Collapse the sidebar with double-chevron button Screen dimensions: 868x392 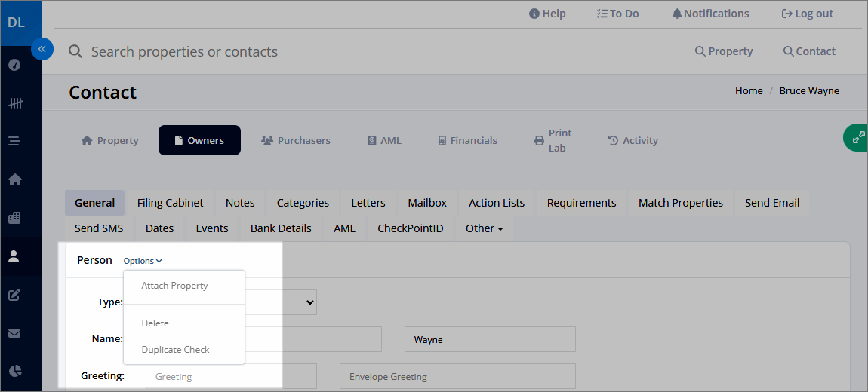(42, 49)
